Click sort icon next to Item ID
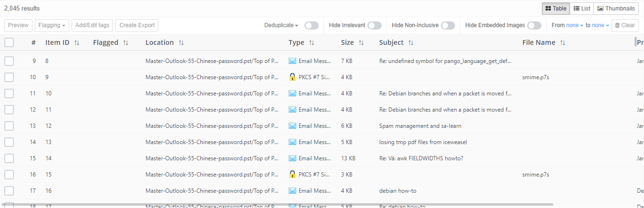The width and height of the screenshot is (644, 208). click(77, 43)
